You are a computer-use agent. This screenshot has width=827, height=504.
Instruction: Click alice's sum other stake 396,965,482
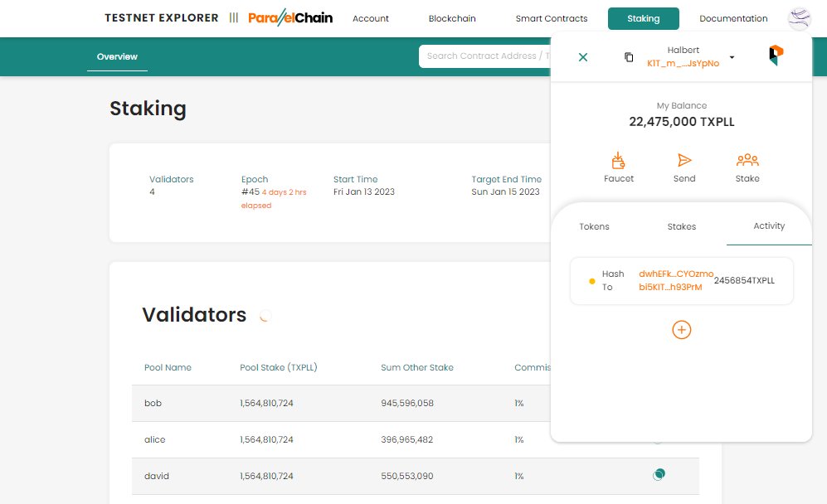406,439
